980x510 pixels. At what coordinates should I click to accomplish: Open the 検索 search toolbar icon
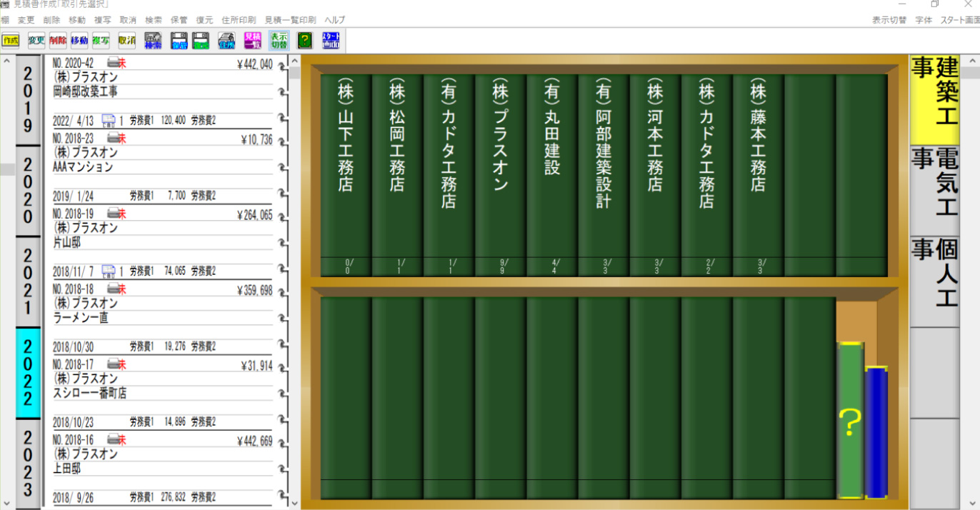pyautogui.click(x=153, y=41)
